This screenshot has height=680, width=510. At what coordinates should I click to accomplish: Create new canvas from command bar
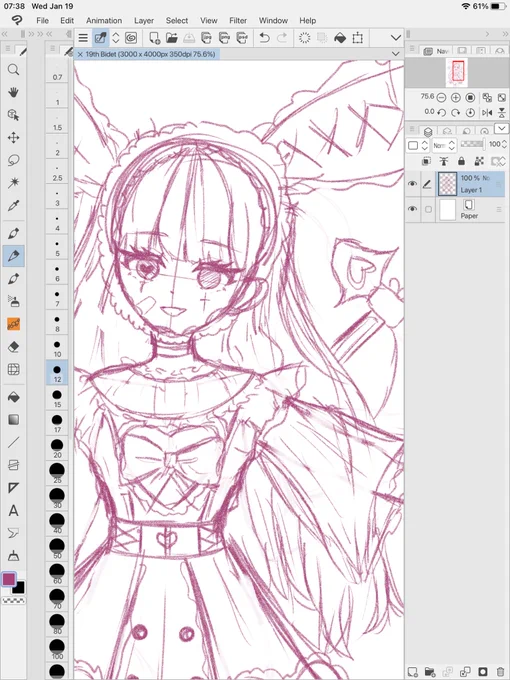(x=154, y=38)
